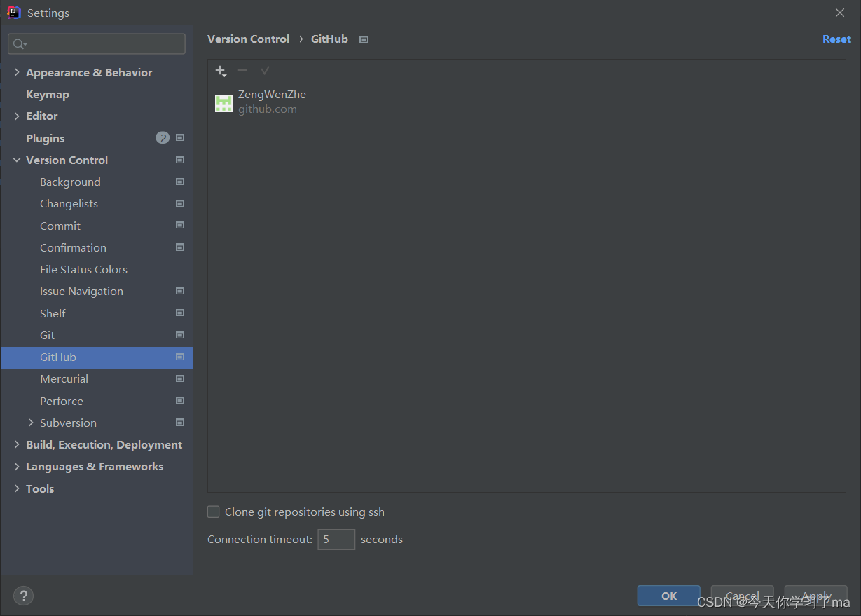861x616 pixels.
Task: Select the ZengWenZhe account name
Action: point(272,94)
